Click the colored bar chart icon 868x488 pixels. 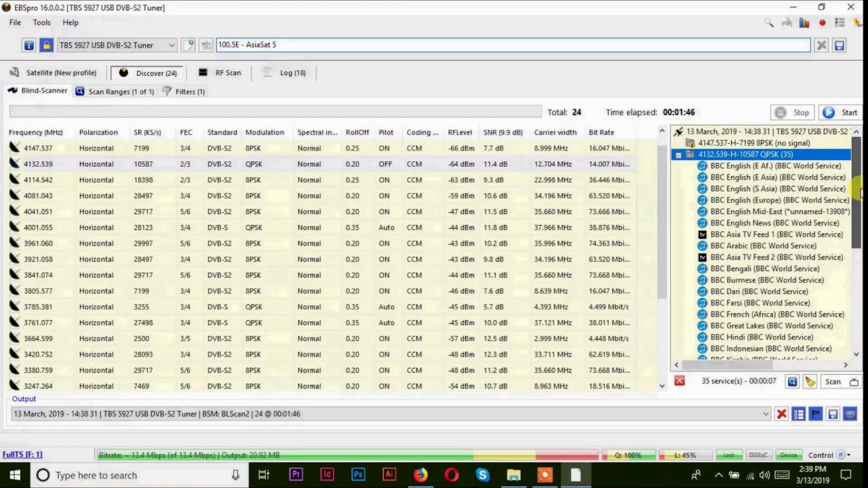coord(804,23)
